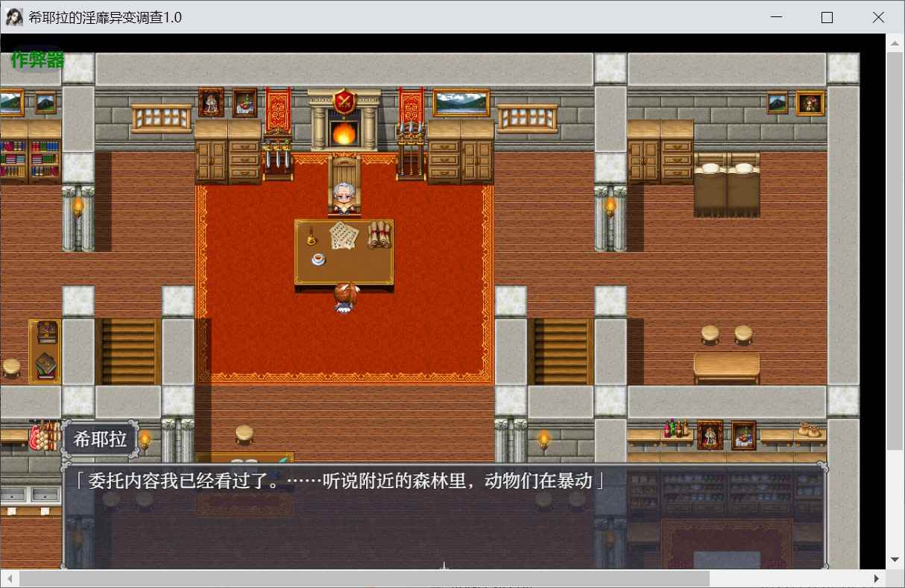The image size is (905, 588).
Task: Click the vertical scrollbar down arrow
Action: (x=895, y=560)
